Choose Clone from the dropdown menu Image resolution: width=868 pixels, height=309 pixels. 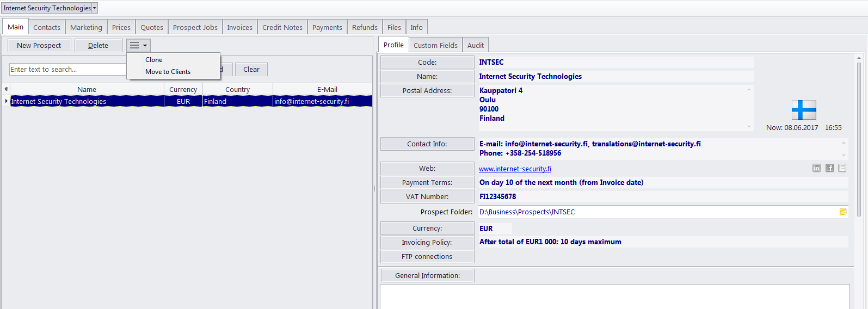click(154, 60)
